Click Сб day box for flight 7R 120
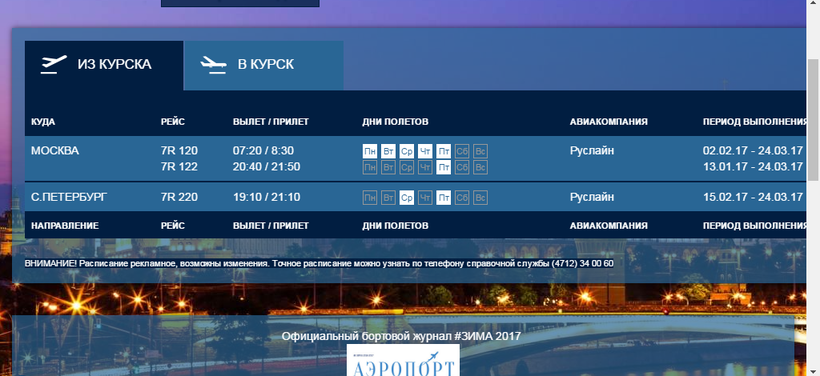Viewport: 820px width, 376px height. (x=462, y=151)
